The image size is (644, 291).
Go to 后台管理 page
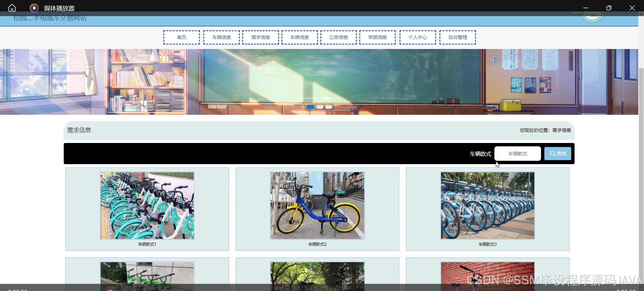pos(458,37)
